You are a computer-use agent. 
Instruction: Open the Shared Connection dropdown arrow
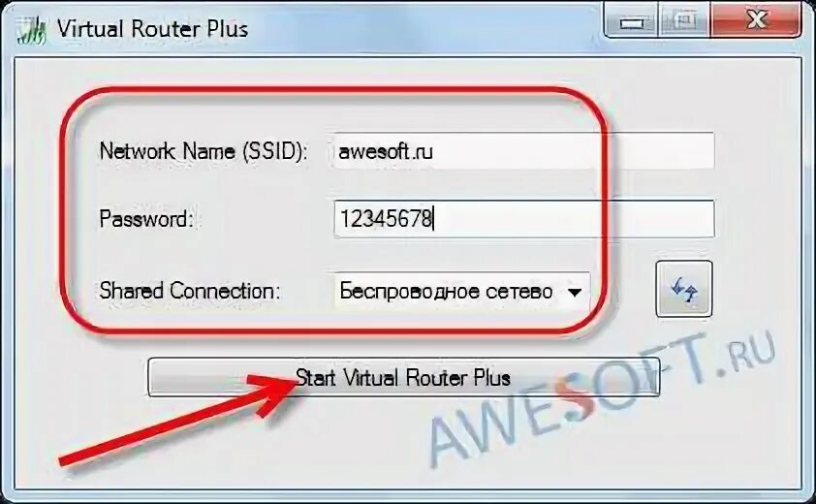pyautogui.click(x=575, y=293)
